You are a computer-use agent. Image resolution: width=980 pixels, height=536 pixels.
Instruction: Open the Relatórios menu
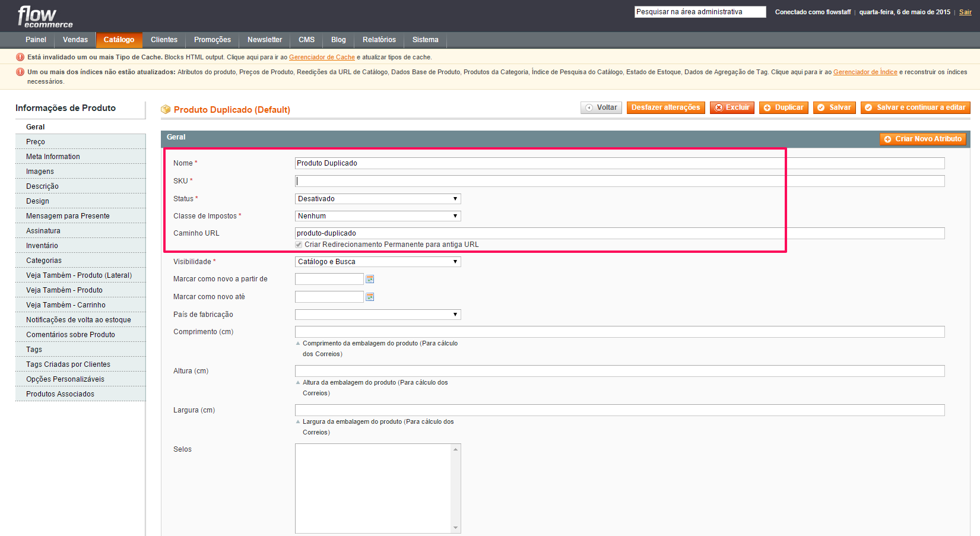379,40
